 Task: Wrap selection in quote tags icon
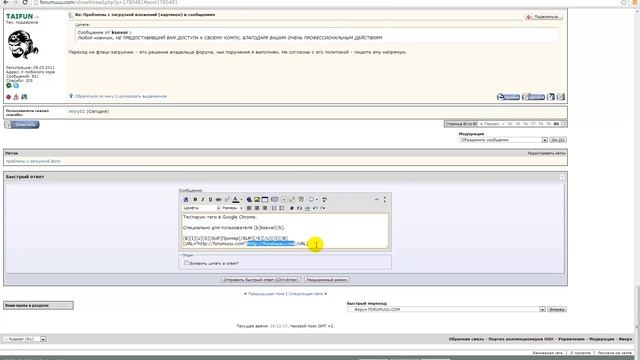[x=275, y=200]
